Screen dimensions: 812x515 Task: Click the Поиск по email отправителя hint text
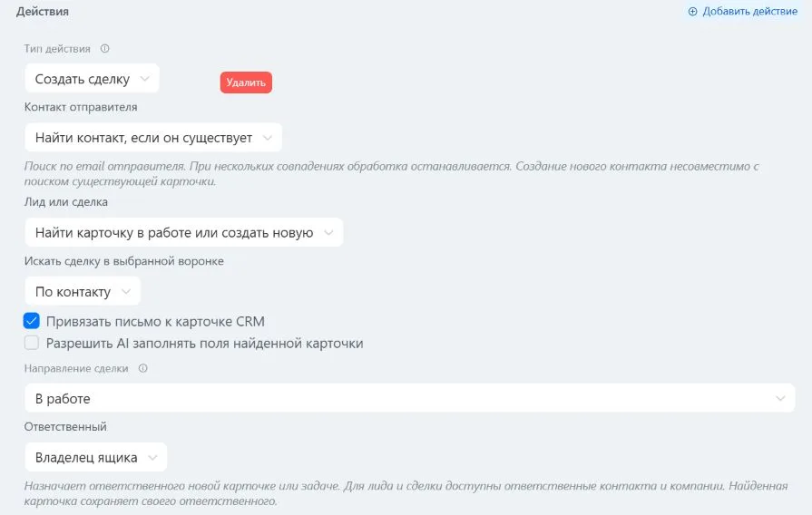point(392,174)
